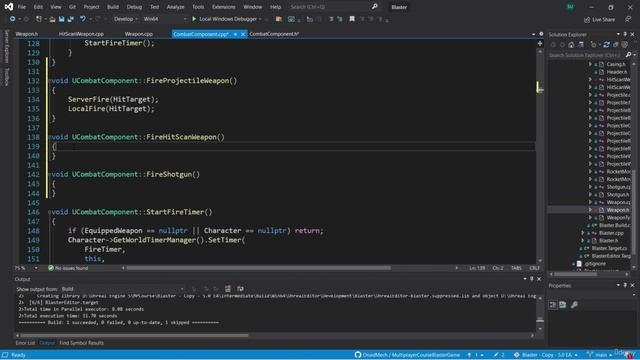Open the Git menu
640x360 pixels.
[x=72, y=7]
